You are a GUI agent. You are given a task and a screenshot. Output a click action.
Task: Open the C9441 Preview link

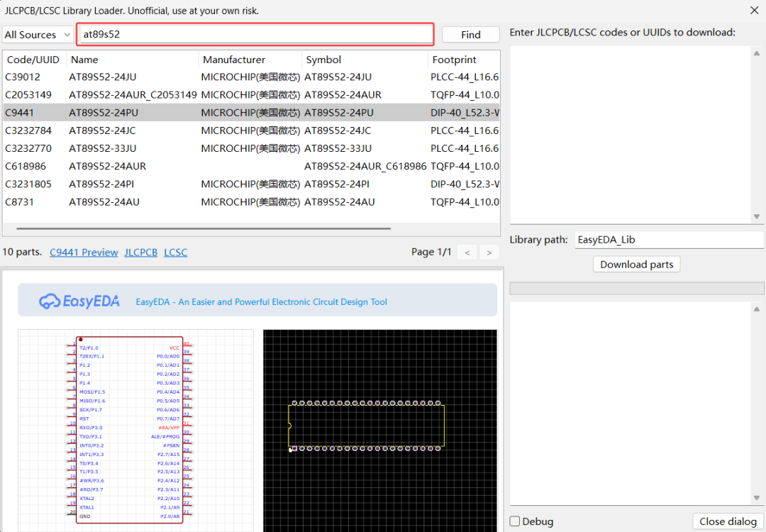click(84, 253)
